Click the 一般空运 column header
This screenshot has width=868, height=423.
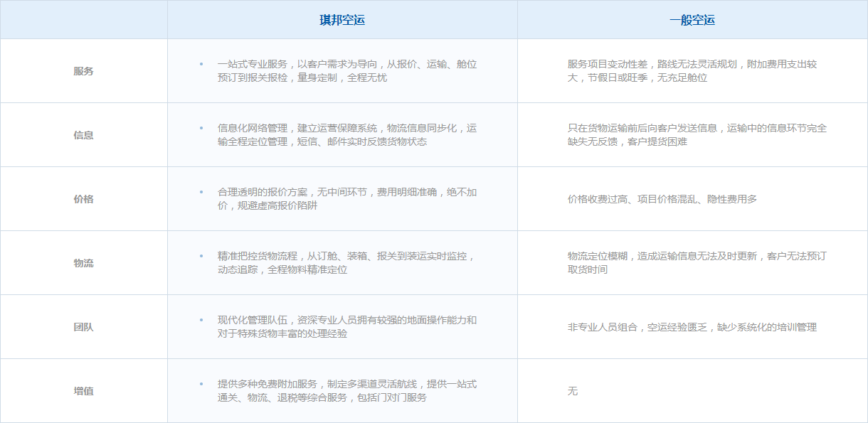(692, 20)
